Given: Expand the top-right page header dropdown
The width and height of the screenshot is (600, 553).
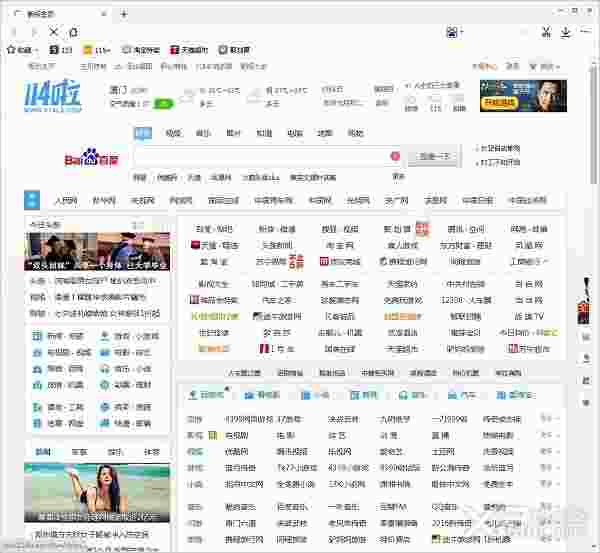Looking at the screenshot, I should click(x=558, y=67).
